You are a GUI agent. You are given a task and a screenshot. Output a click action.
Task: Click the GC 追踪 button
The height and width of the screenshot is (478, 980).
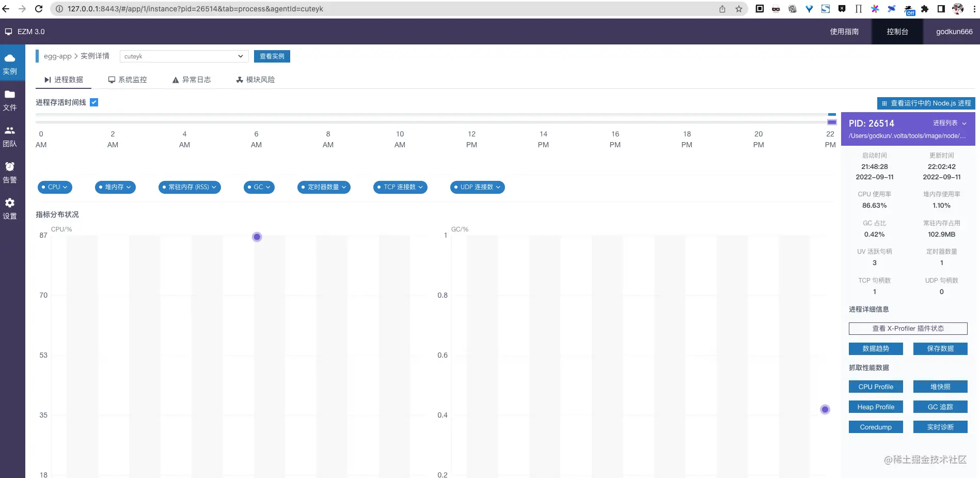click(x=940, y=407)
